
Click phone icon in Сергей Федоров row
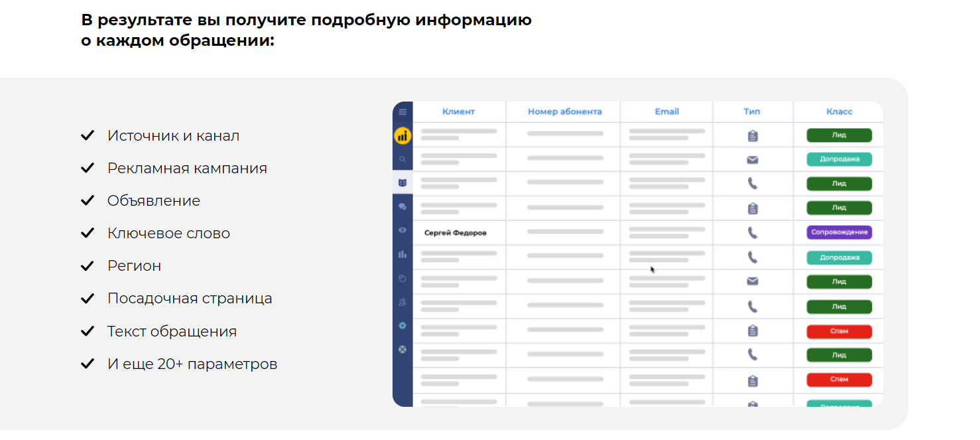tap(753, 233)
